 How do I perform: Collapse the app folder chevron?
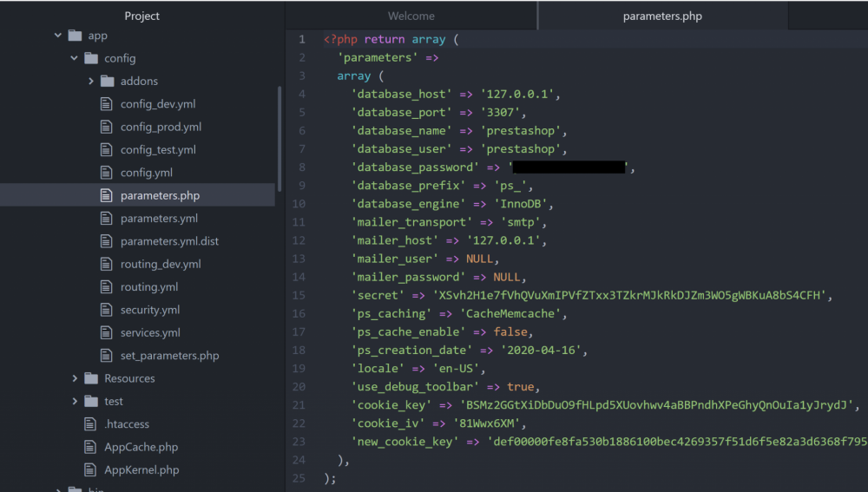(58, 36)
